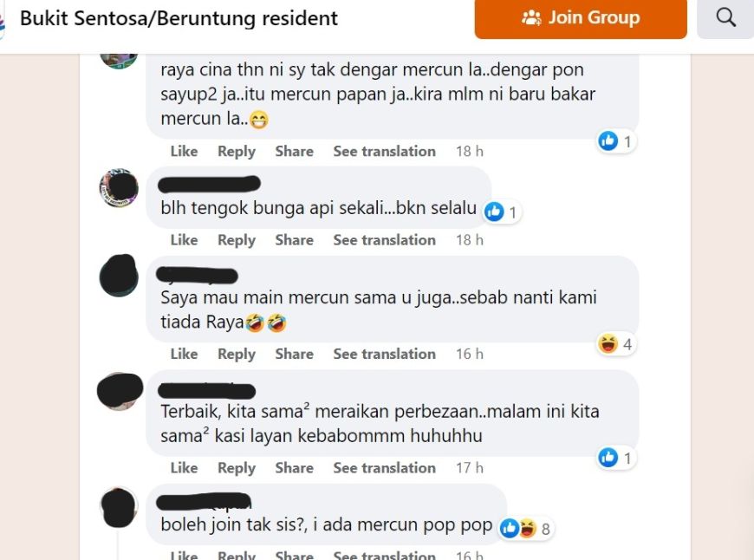Open profile picture of 'bunga api' commenter
The height and width of the screenshot is (560, 754).
(x=119, y=188)
